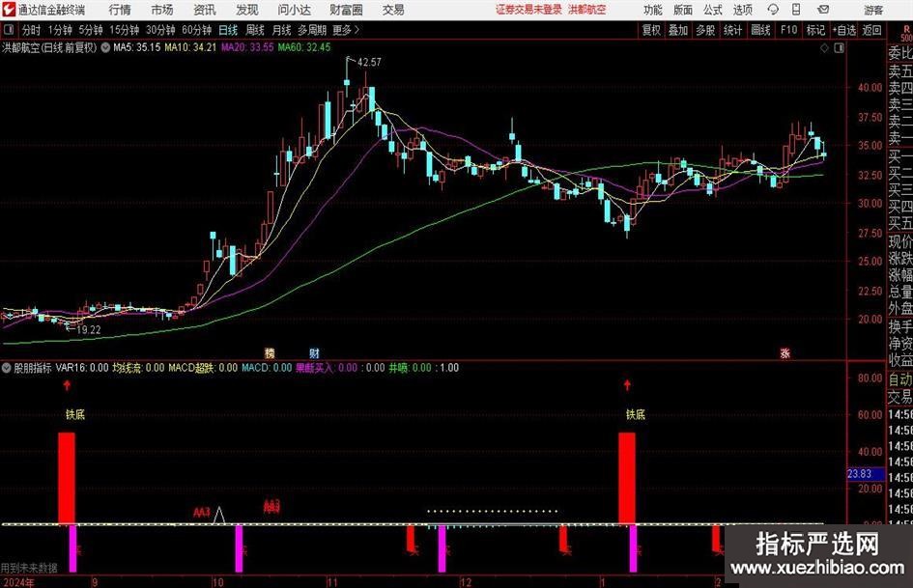Click the diamond icon above the chart

coord(824,48)
